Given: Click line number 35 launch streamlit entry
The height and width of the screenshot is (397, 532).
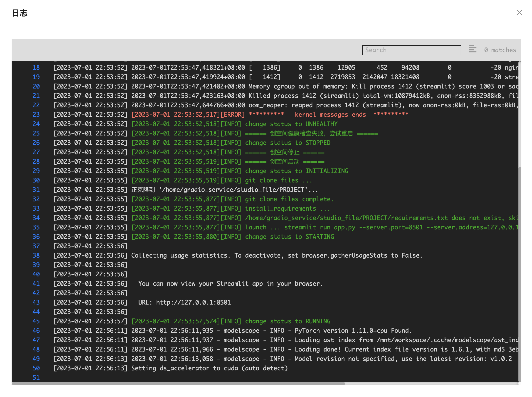Looking at the screenshot, I should (x=36, y=227).
